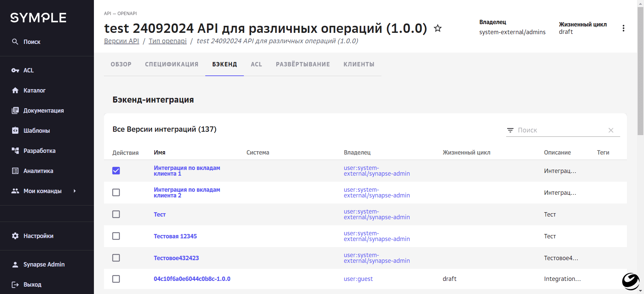644x294 pixels.
Task: Open the three-dot more options menu
Action: (x=624, y=28)
